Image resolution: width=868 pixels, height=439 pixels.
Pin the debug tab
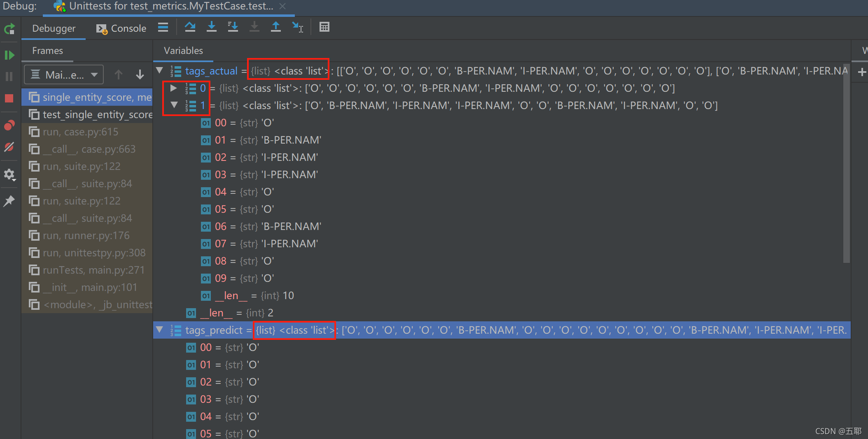[x=9, y=201]
